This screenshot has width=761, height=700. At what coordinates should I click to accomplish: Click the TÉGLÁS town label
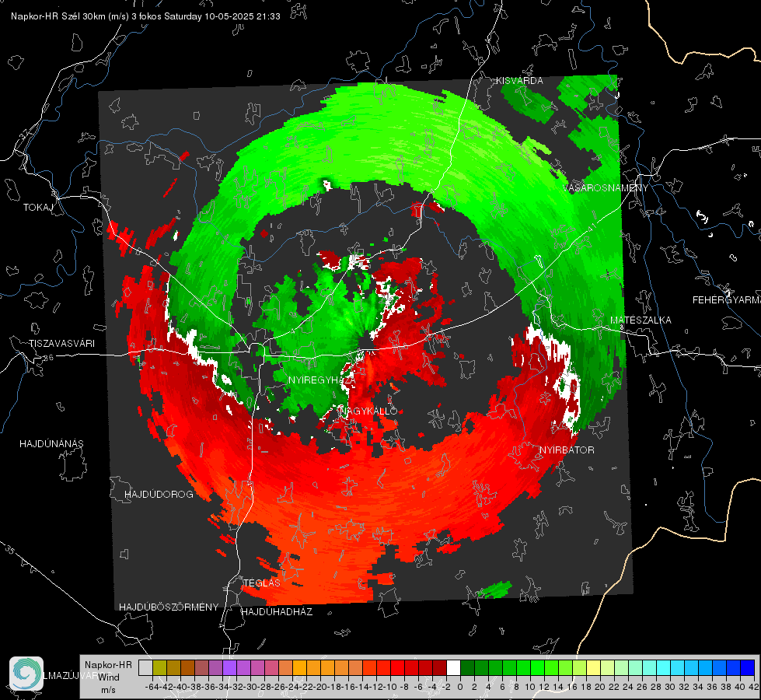[x=262, y=583]
